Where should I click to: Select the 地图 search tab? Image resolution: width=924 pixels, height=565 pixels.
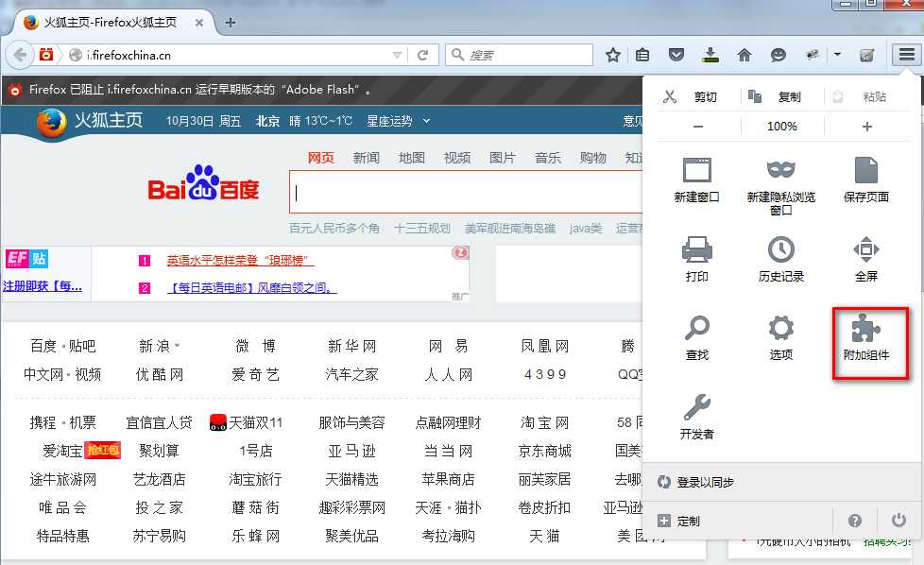pyautogui.click(x=411, y=157)
